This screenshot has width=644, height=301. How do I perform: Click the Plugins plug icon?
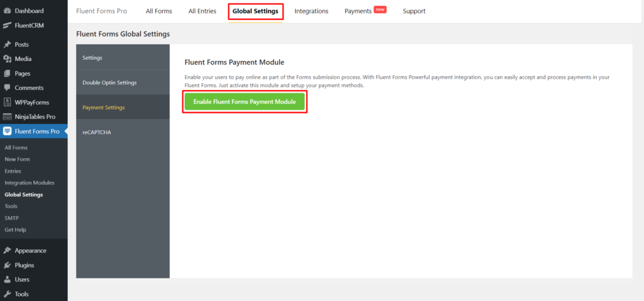(7, 265)
